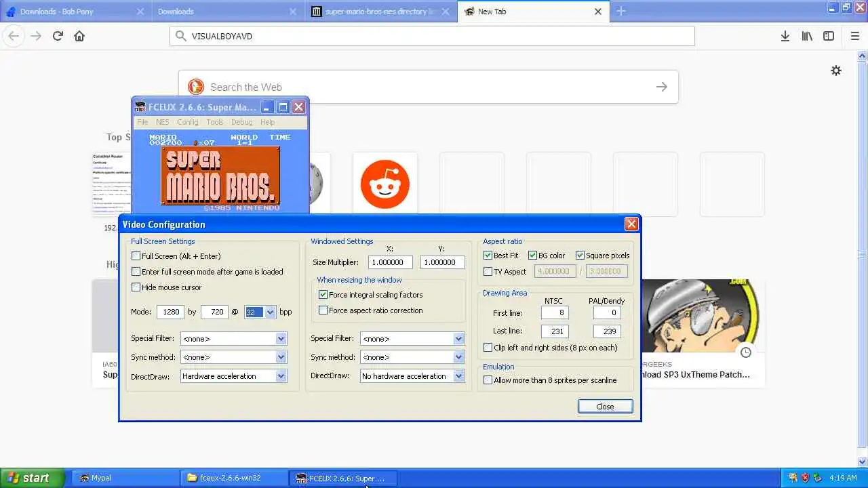Click the plus icon to add new tab

point(620,11)
